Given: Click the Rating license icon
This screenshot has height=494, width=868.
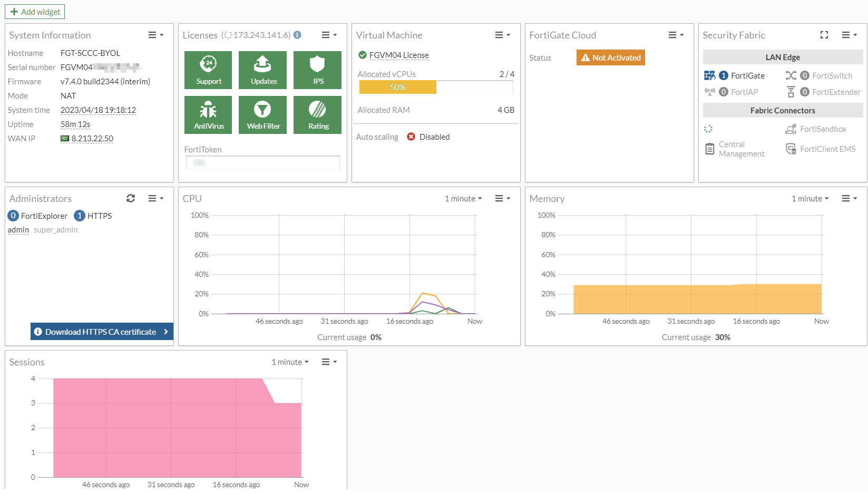Looking at the screenshot, I should tap(317, 114).
